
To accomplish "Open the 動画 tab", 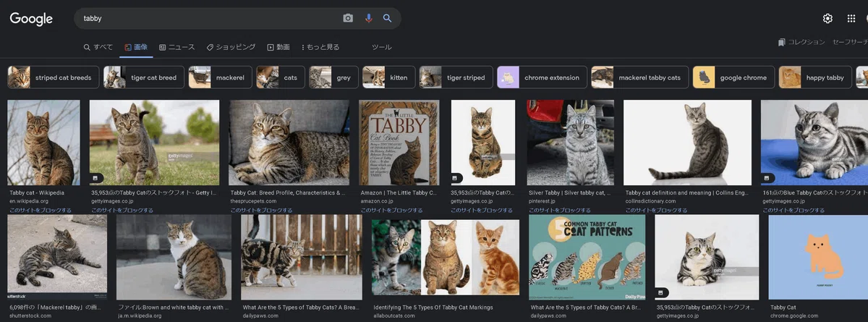I will tap(278, 47).
